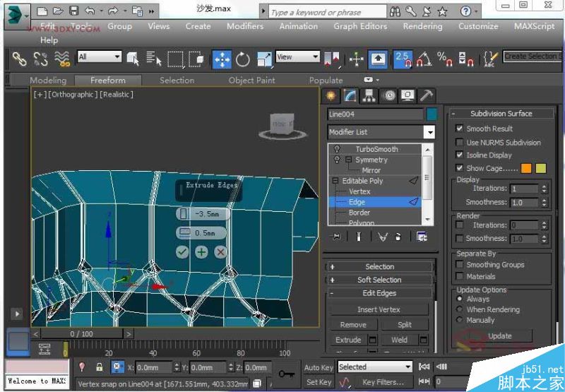Toggle the Show Cage checkbox
The image size is (565, 392).
460,167
